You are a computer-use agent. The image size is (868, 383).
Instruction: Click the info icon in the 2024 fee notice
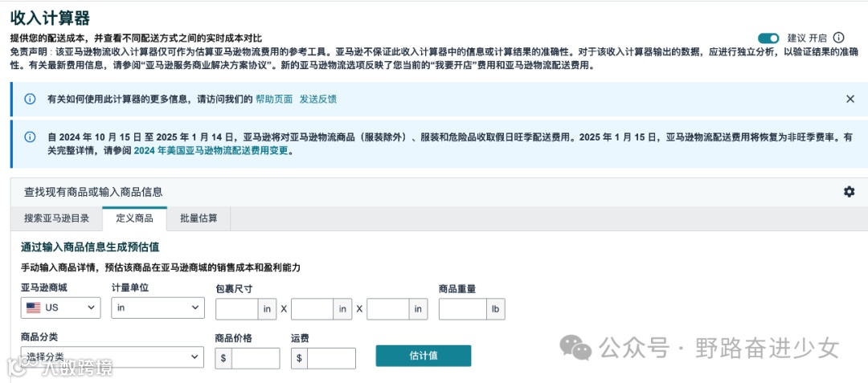click(x=30, y=137)
